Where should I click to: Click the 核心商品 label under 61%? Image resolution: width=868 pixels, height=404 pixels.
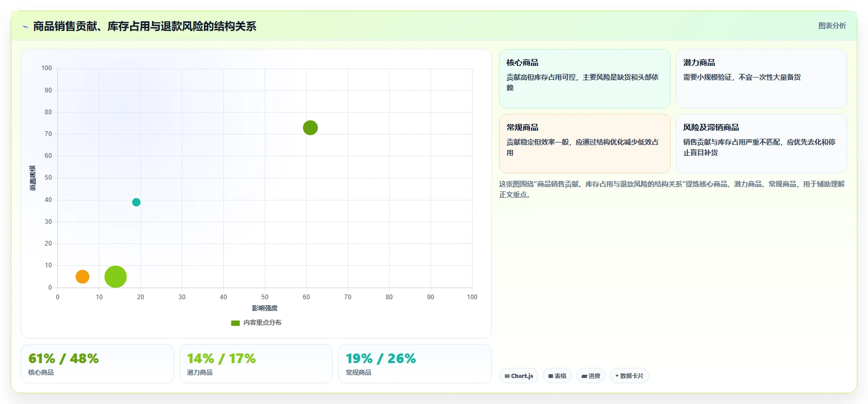click(41, 373)
